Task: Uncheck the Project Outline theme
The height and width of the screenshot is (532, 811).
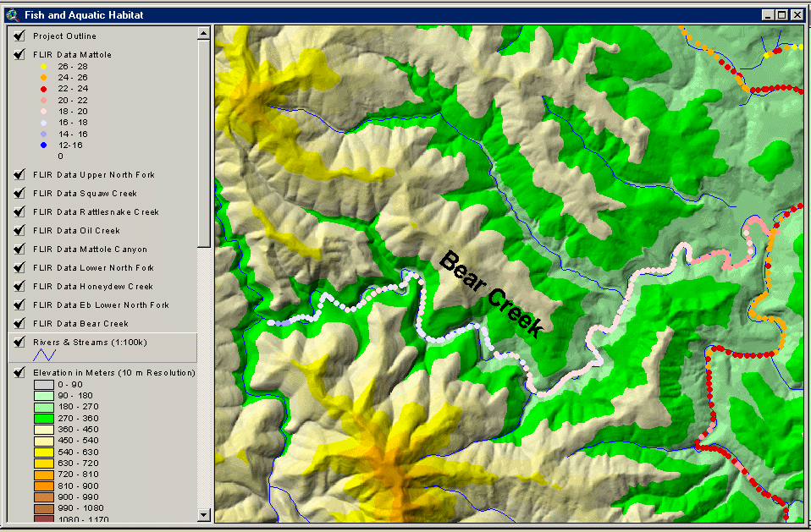Action: 19,36
